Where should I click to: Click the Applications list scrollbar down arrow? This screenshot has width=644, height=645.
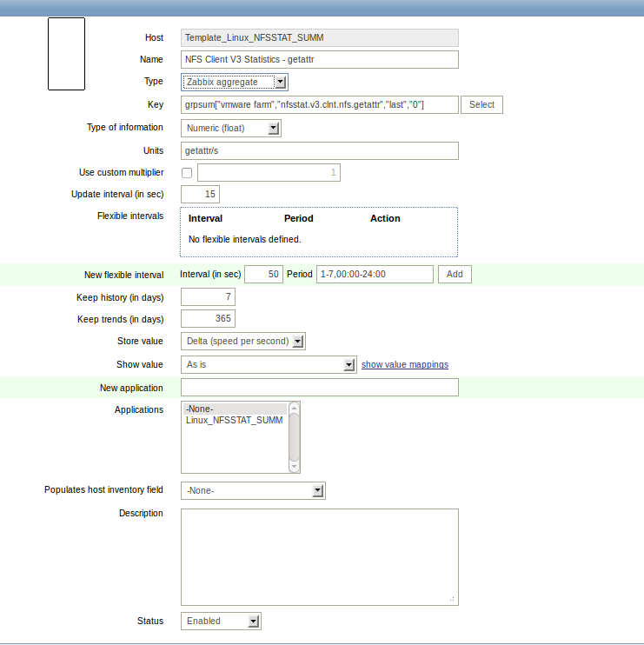294,467
